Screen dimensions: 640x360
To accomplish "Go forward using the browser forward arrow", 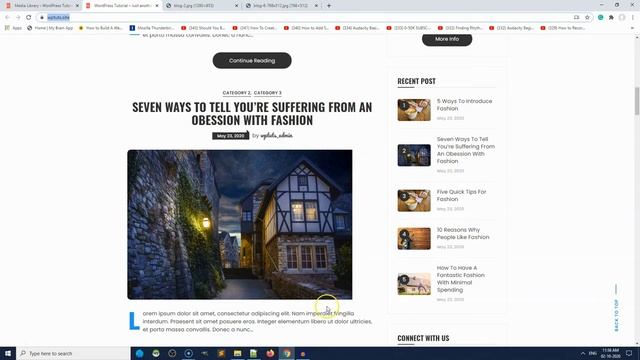I will pos(18,18).
